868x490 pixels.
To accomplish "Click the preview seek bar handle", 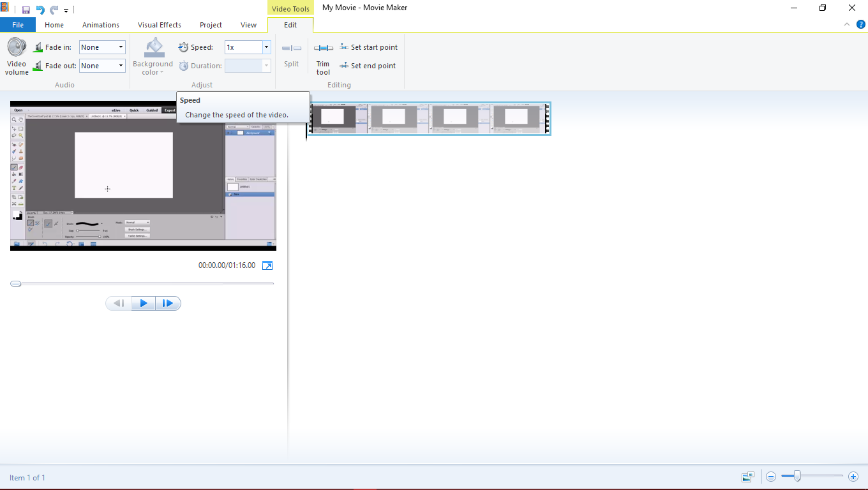I will click(16, 283).
